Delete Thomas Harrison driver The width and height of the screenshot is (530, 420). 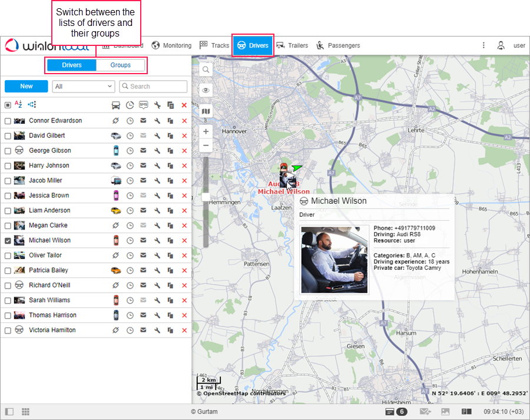tap(184, 315)
